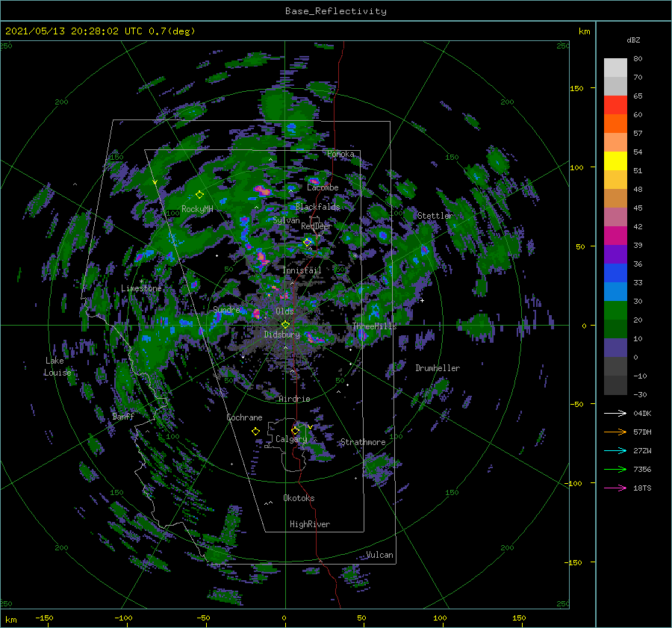Click the Lacombe city label

(x=323, y=187)
